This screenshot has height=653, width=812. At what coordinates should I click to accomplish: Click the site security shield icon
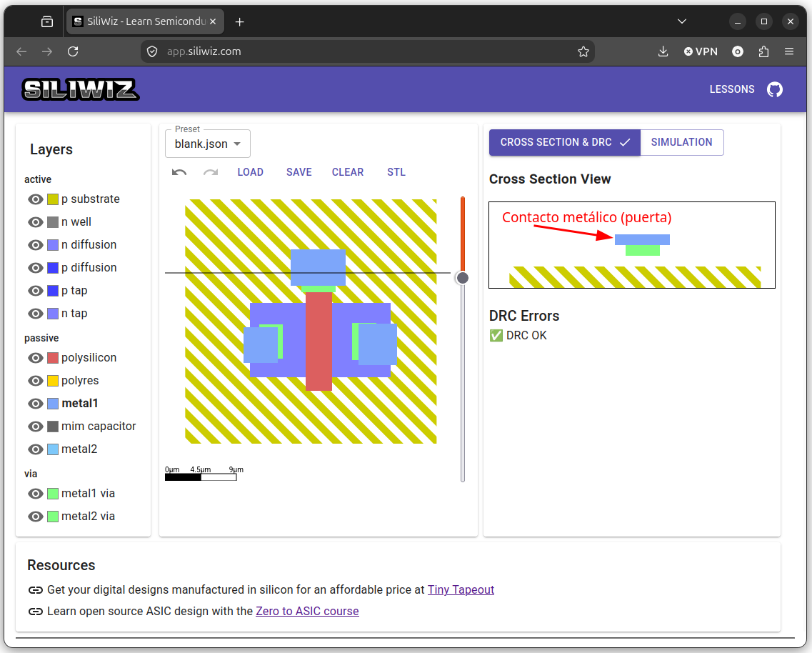[x=152, y=51]
